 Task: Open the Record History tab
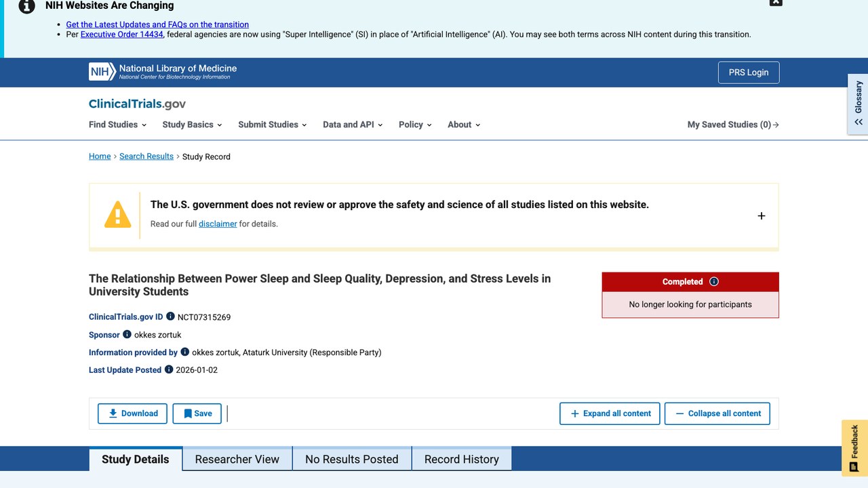point(462,459)
